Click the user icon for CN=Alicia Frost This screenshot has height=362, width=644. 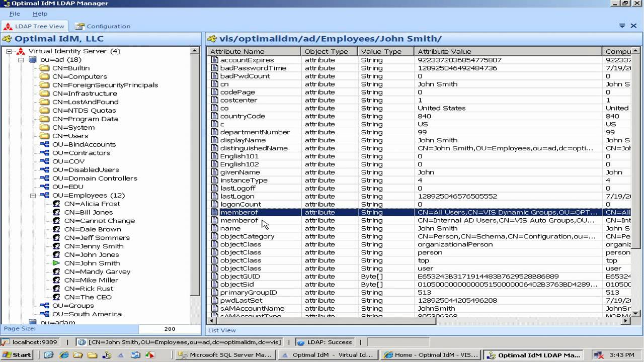click(x=56, y=204)
